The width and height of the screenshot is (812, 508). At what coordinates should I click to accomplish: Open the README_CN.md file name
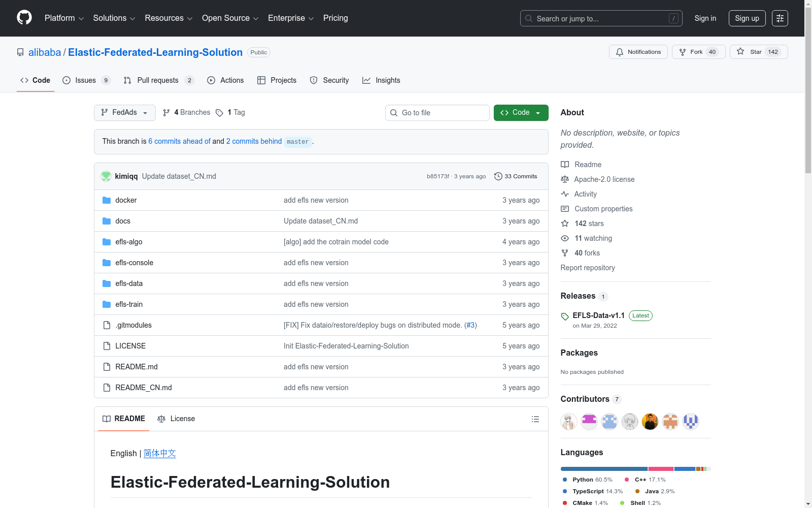coord(144,388)
